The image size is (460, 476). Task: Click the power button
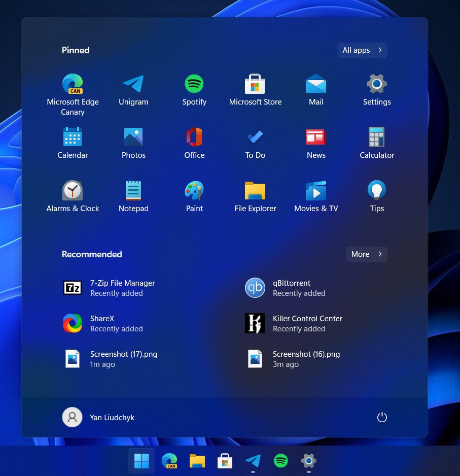point(382,418)
